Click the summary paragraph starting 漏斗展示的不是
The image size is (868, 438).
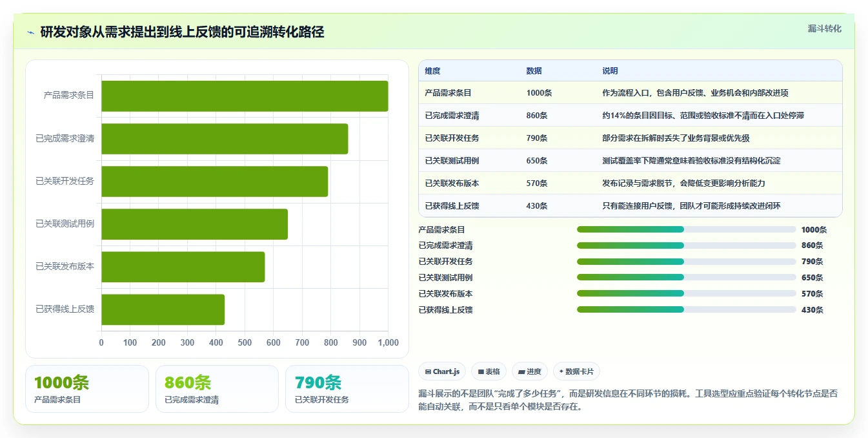tap(629, 401)
